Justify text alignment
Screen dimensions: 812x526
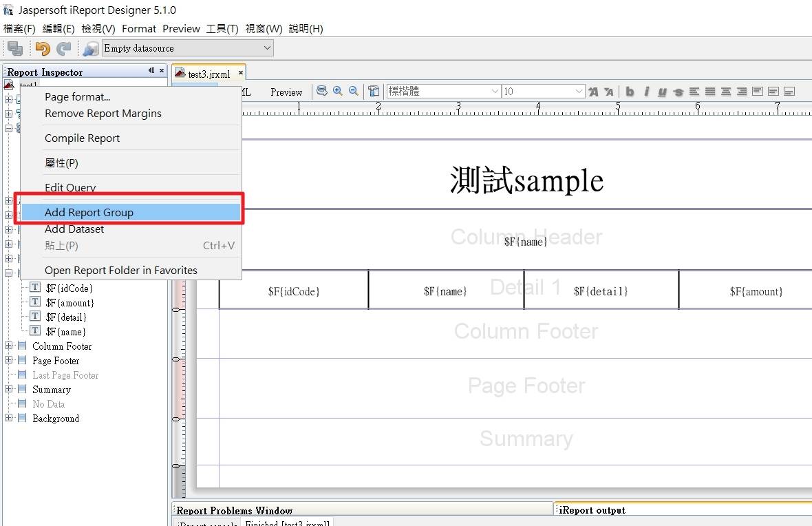tap(710, 92)
